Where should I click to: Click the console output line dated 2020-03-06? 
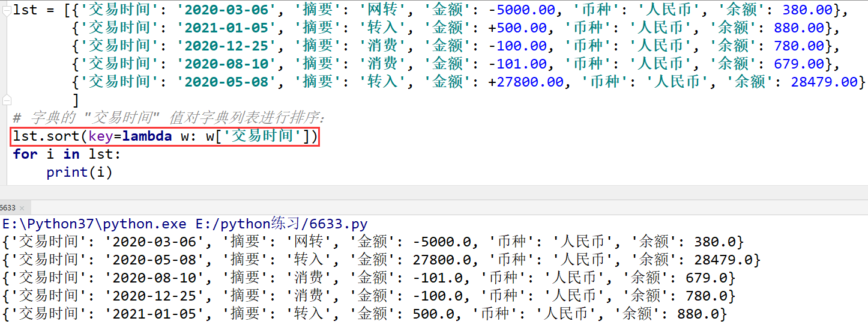coord(373,242)
